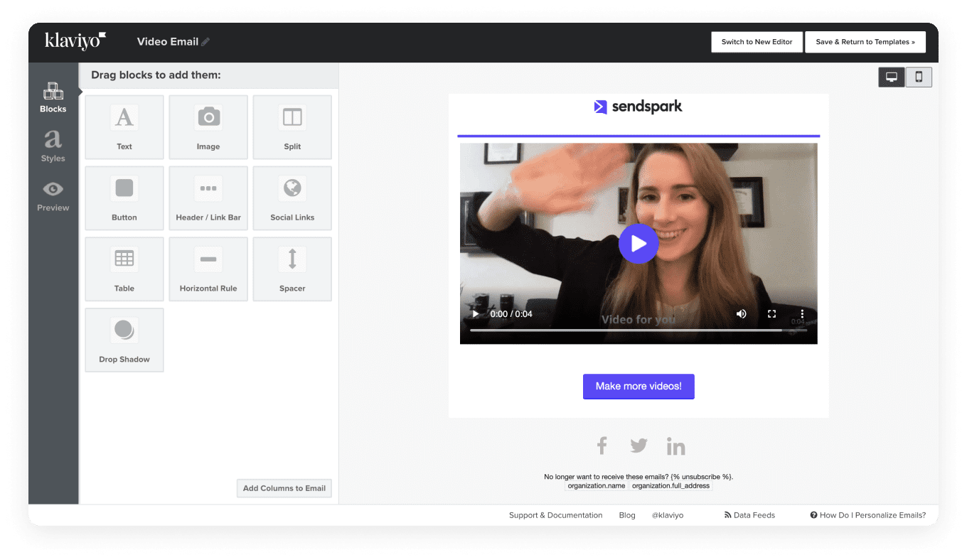Select the organization.full_address tag
967x560 pixels.
coord(671,486)
